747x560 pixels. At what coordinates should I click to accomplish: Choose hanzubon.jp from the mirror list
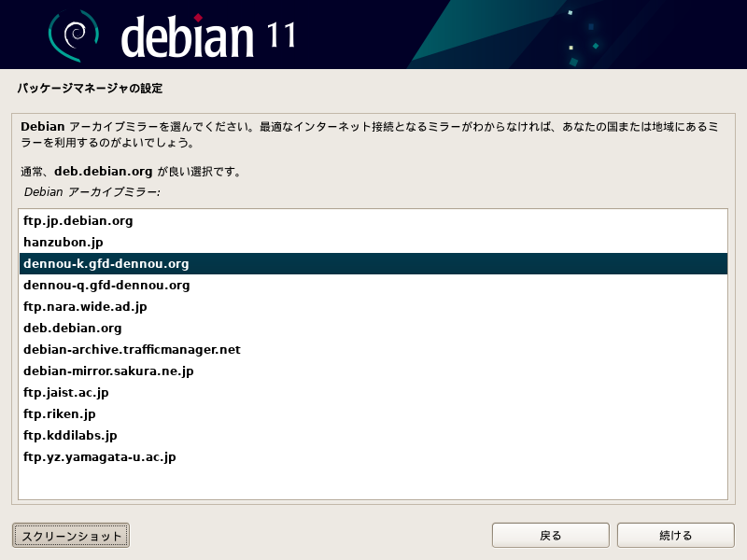373,243
